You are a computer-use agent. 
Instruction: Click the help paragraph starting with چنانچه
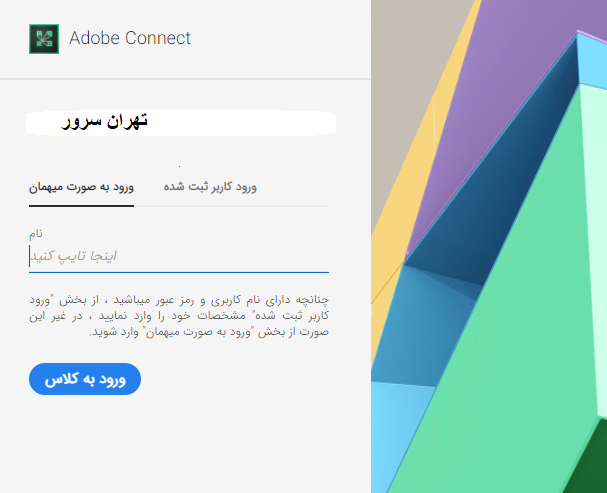click(179, 314)
